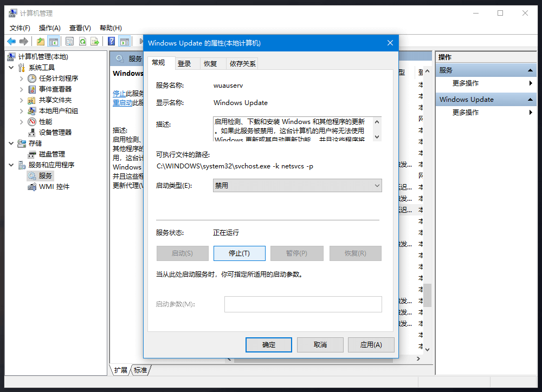Click the 停止(T) button
This screenshot has height=392, width=542.
click(x=239, y=253)
